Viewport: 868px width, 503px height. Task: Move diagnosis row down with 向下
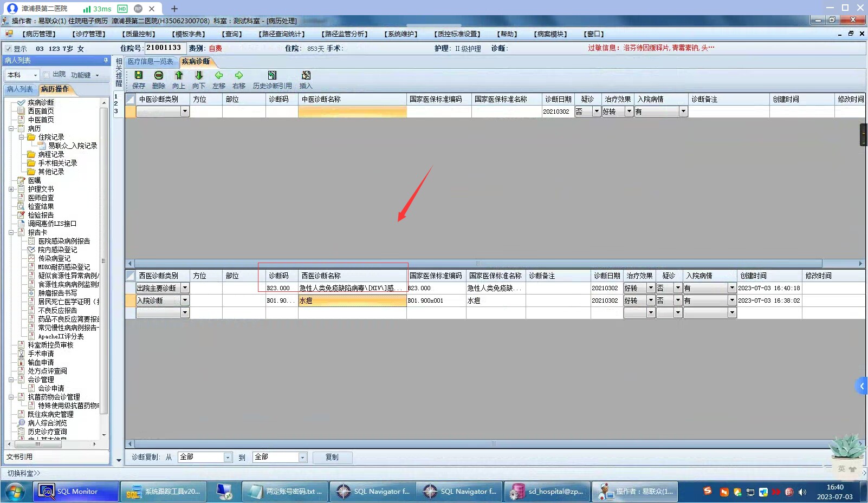(199, 75)
